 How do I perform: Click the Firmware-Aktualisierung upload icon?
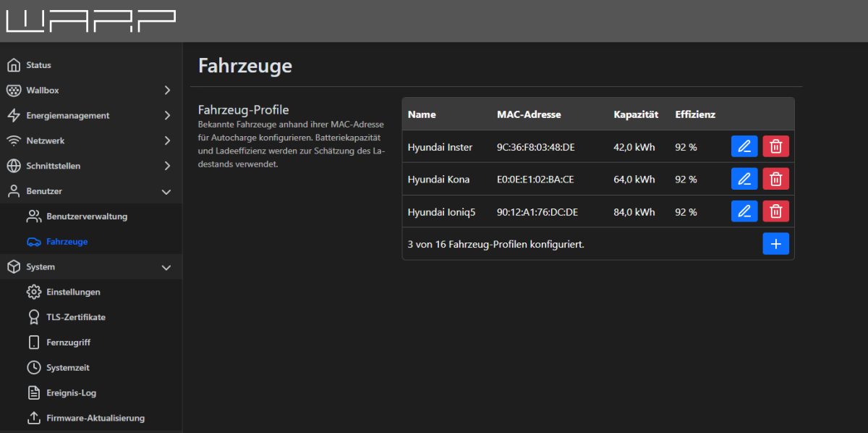(x=34, y=418)
